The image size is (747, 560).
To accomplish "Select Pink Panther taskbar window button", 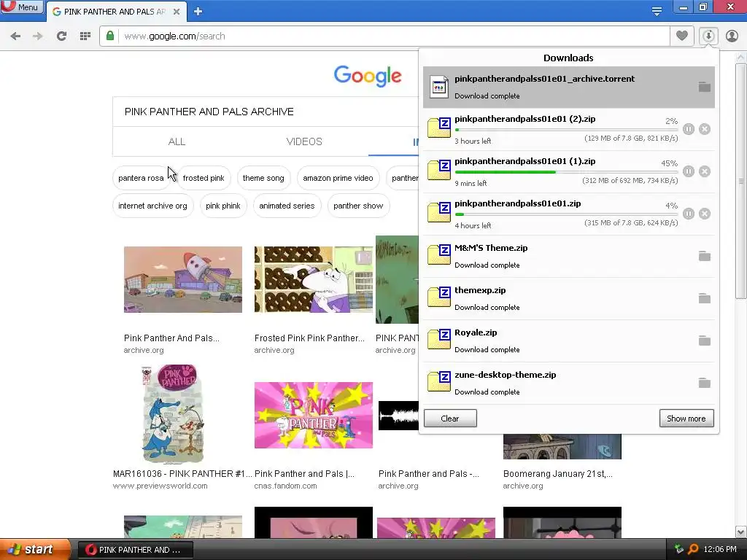I will 135,550.
